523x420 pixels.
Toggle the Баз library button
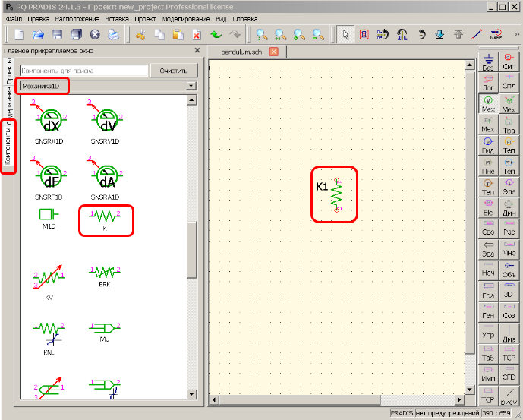(x=489, y=62)
